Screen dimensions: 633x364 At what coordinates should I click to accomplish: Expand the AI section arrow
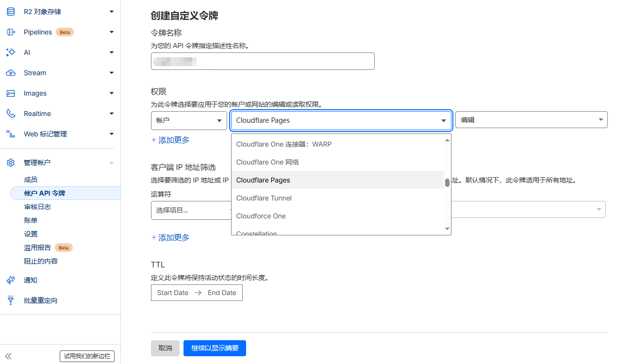pos(112,52)
